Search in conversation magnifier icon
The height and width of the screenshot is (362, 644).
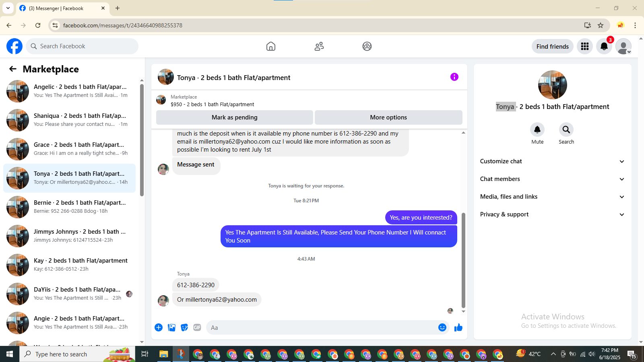pos(566,130)
